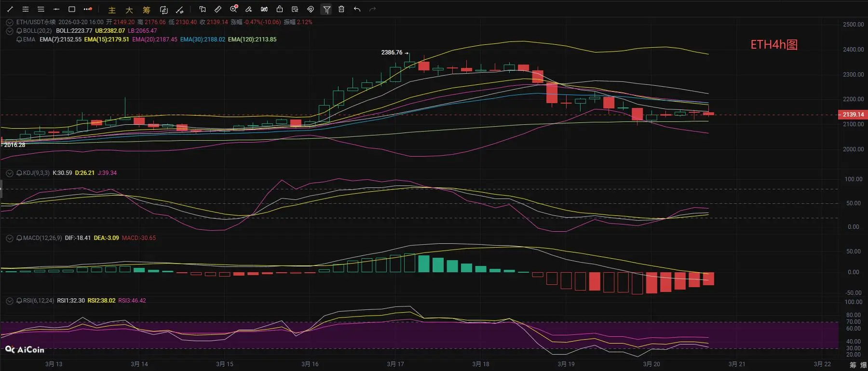This screenshot has width=868, height=371.
Task: Select the eraser tool icon
Action: [x=249, y=9]
